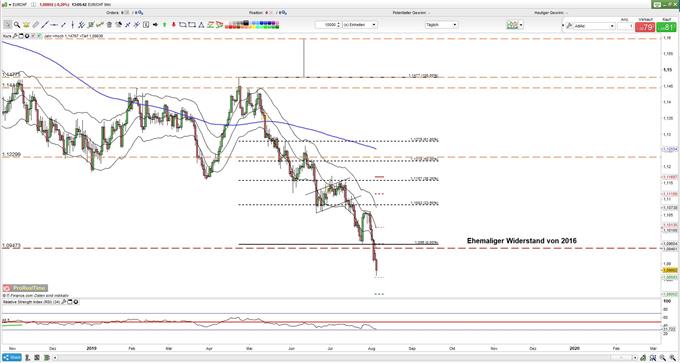Choose the triangle drawing tool
Image resolution: width=680 pixels, height=363 pixels.
[x=201, y=25]
